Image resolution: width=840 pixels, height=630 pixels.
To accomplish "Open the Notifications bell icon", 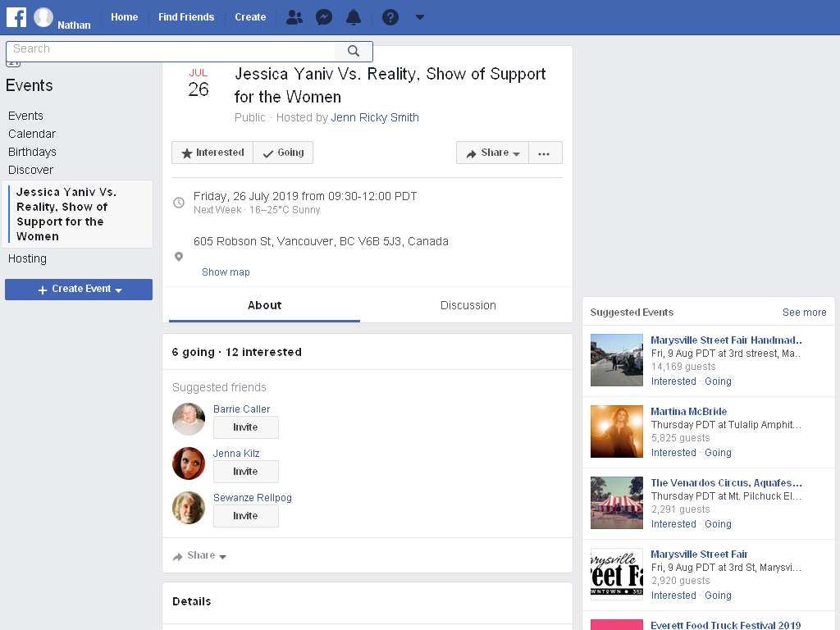I will (354, 17).
